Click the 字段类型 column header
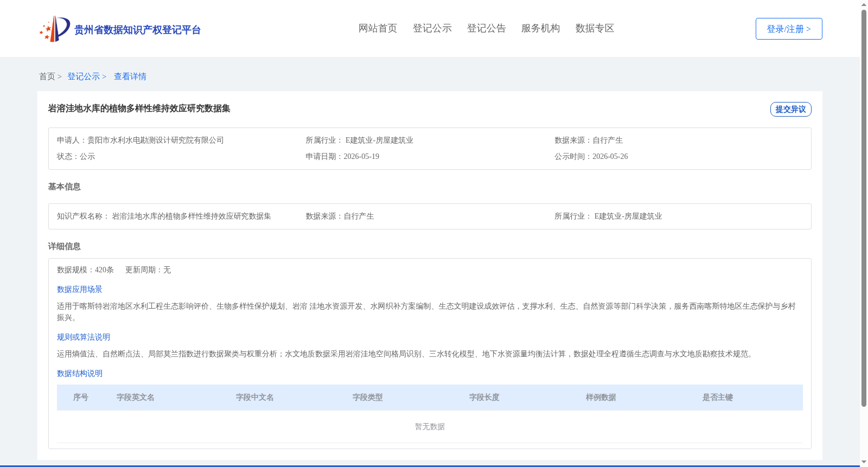 [x=368, y=397]
